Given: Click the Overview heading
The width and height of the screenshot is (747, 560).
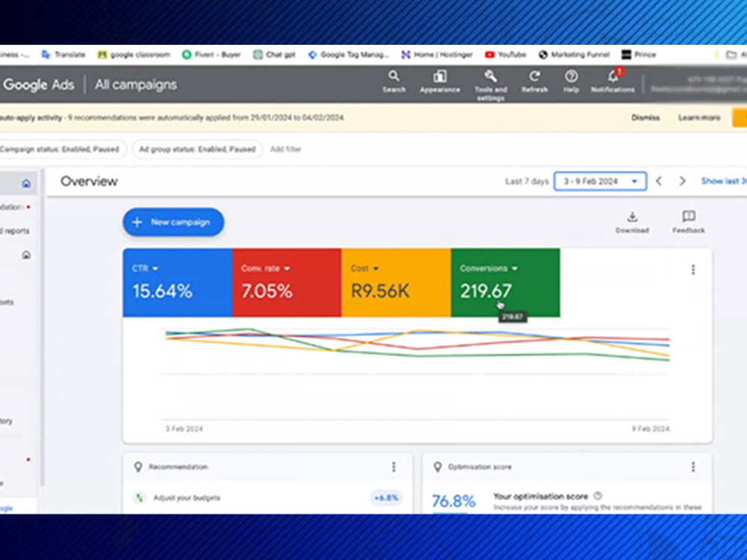Looking at the screenshot, I should coord(89,181).
